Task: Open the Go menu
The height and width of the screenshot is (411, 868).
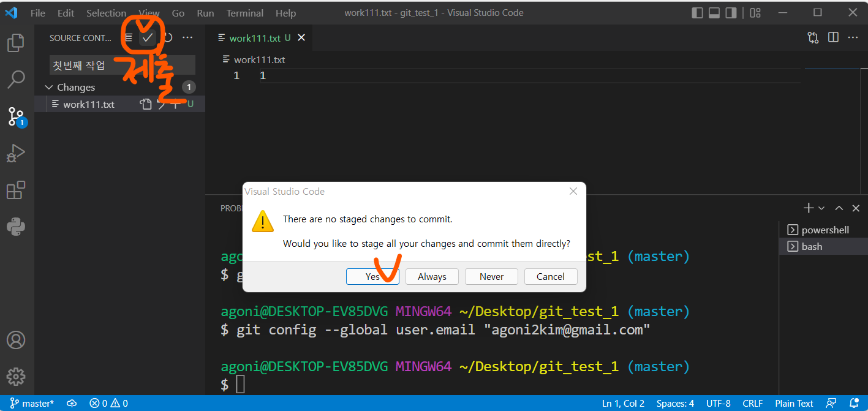Action: [x=178, y=13]
